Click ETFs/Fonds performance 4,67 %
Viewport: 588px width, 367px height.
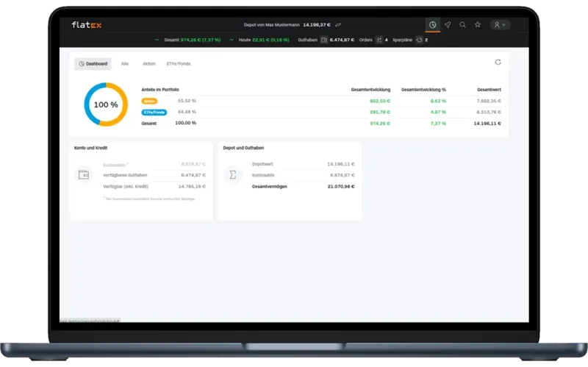tap(438, 113)
